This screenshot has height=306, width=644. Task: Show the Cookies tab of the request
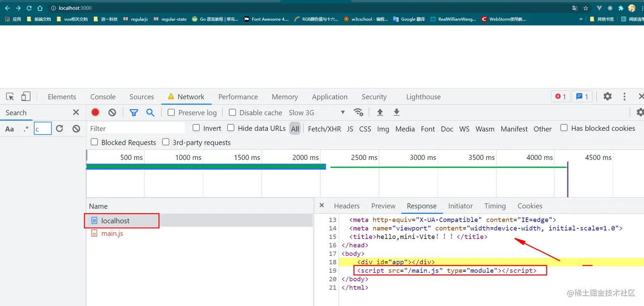(x=530, y=206)
